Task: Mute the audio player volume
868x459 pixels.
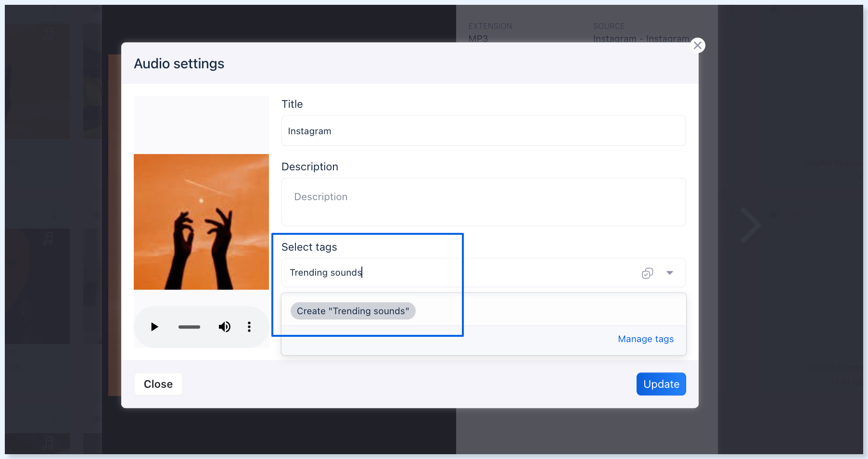Action: point(225,327)
